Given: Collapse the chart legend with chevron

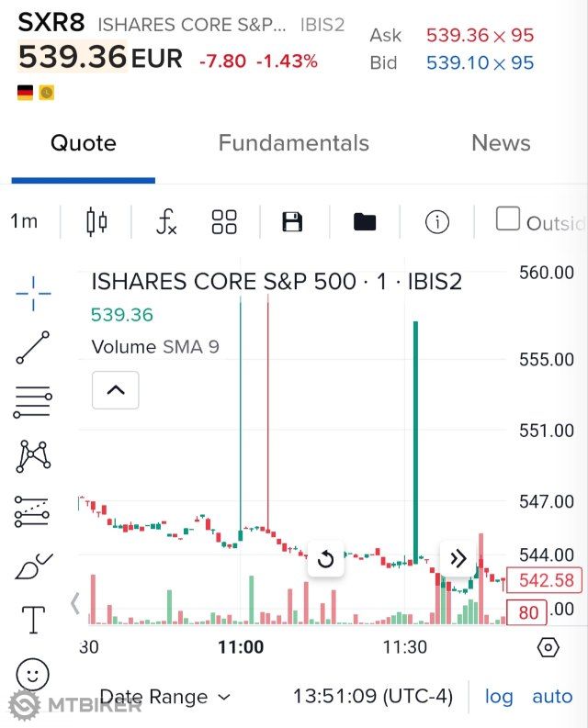Looking at the screenshot, I should [x=116, y=390].
